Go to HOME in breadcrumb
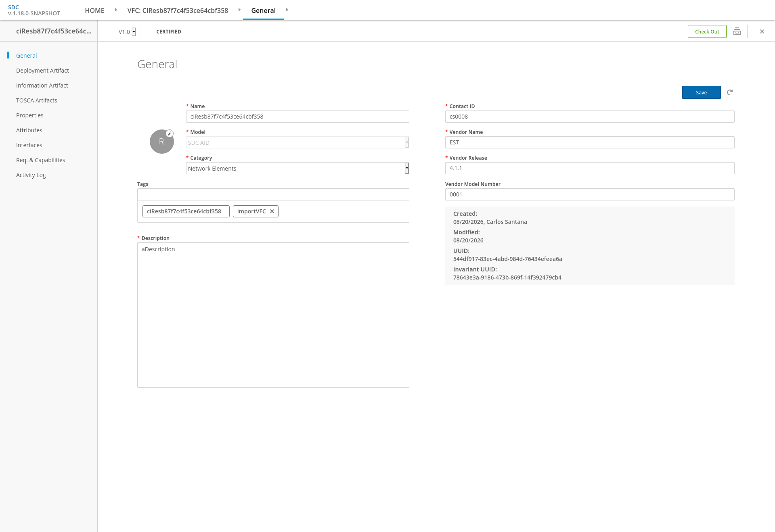 coord(94,10)
